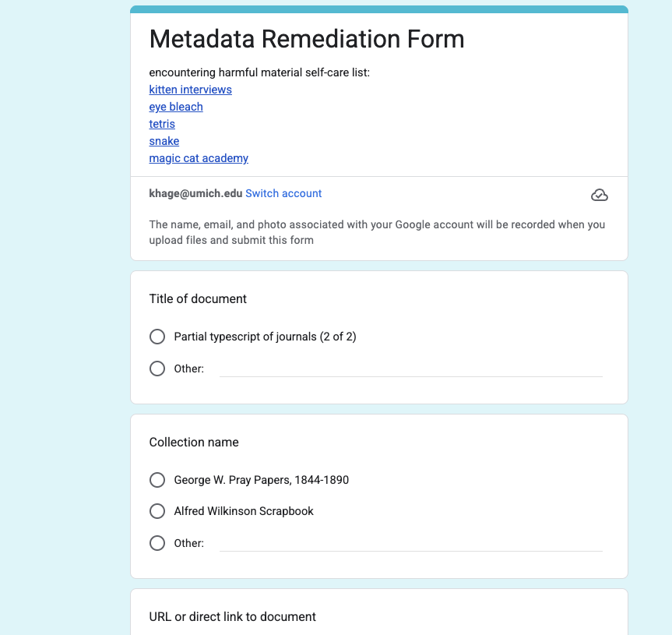Screen dimensions: 672x635
Task: Focus the Other text field for collection name
Action: click(x=410, y=543)
